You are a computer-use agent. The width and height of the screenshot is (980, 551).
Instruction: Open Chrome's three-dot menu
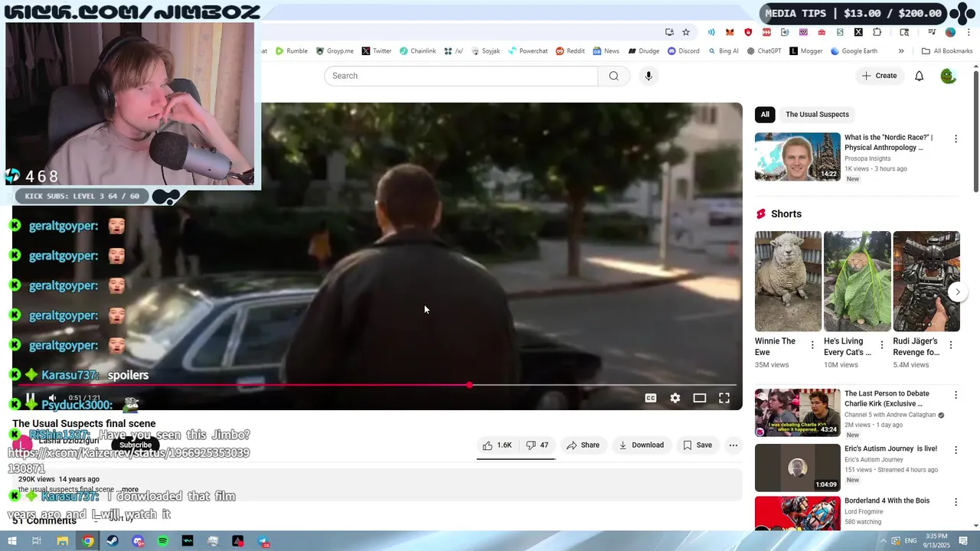pyautogui.click(x=969, y=32)
